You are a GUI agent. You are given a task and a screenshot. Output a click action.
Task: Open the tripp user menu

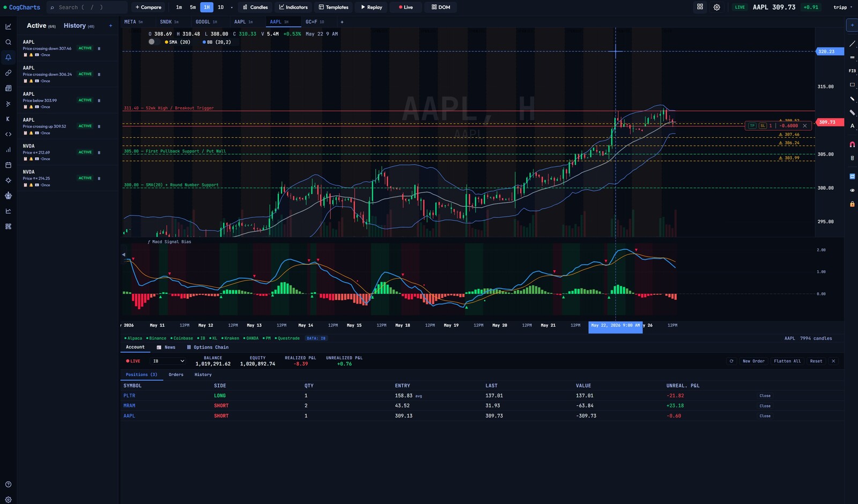843,7
